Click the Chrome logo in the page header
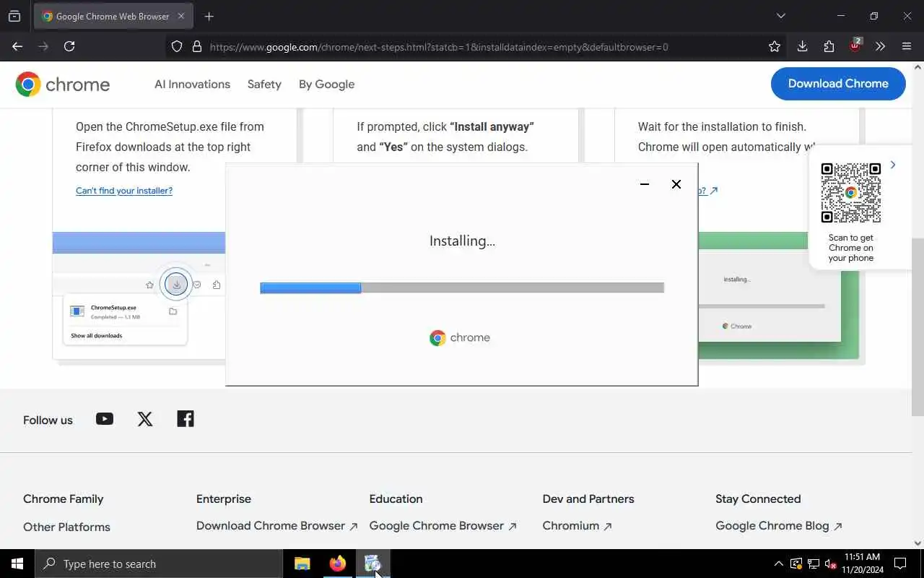 pyautogui.click(x=63, y=85)
